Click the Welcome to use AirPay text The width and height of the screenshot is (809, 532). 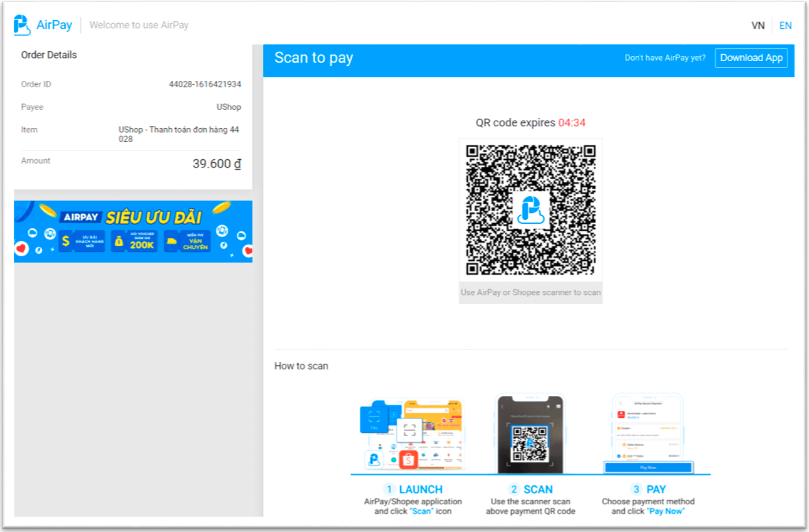[139, 25]
